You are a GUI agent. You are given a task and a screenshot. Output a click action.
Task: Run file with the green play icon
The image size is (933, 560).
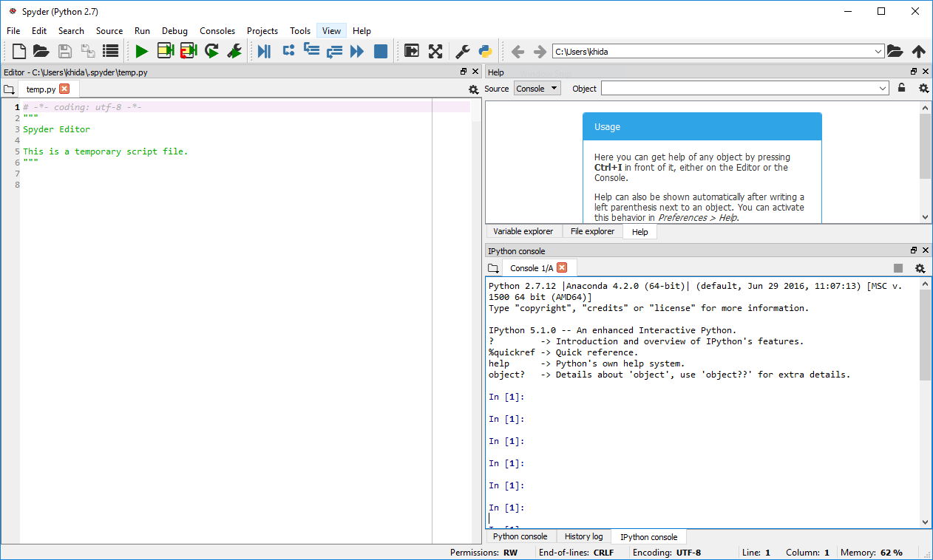click(x=142, y=51)
